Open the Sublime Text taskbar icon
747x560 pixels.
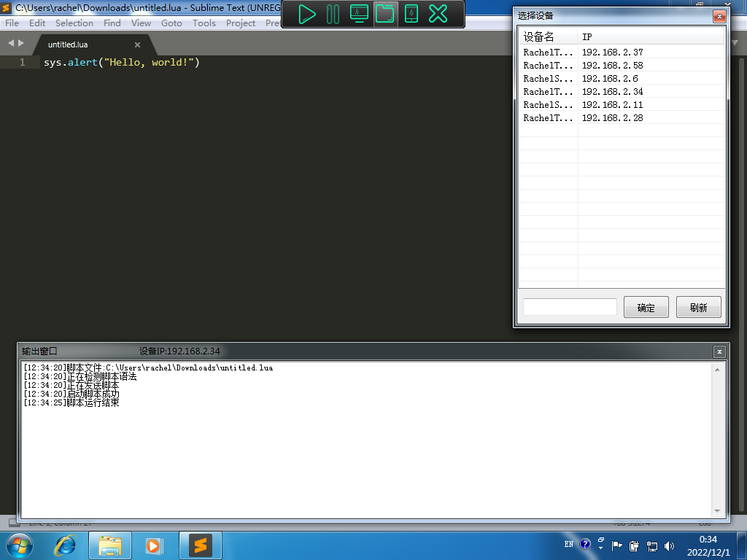pos(200,545)
